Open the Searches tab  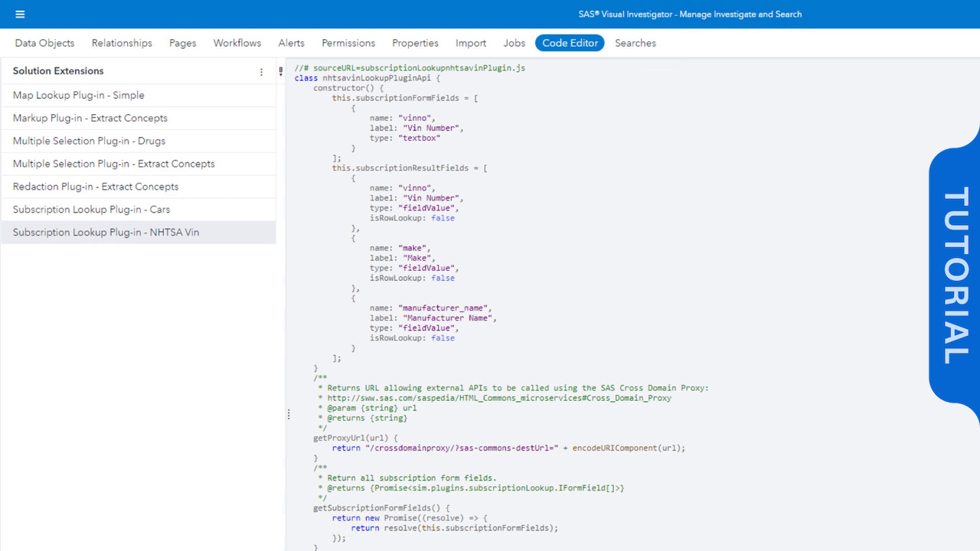(635, 43)
